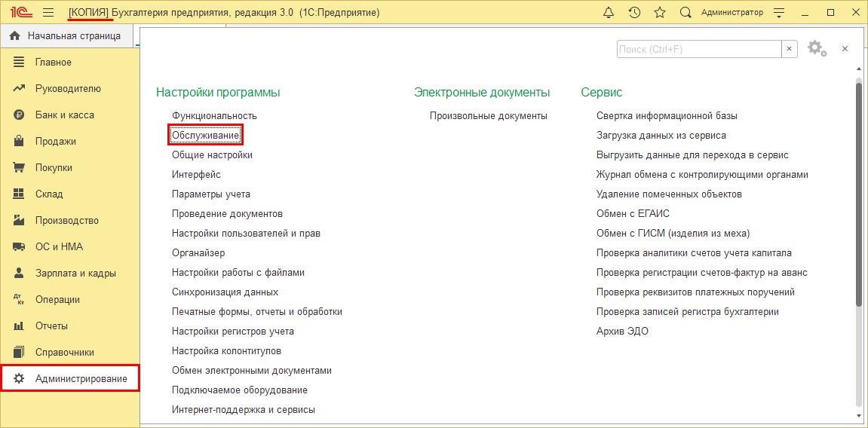Click Администратор user name
The width and height of the screenshot is (868, 428).
coord(732,13)
